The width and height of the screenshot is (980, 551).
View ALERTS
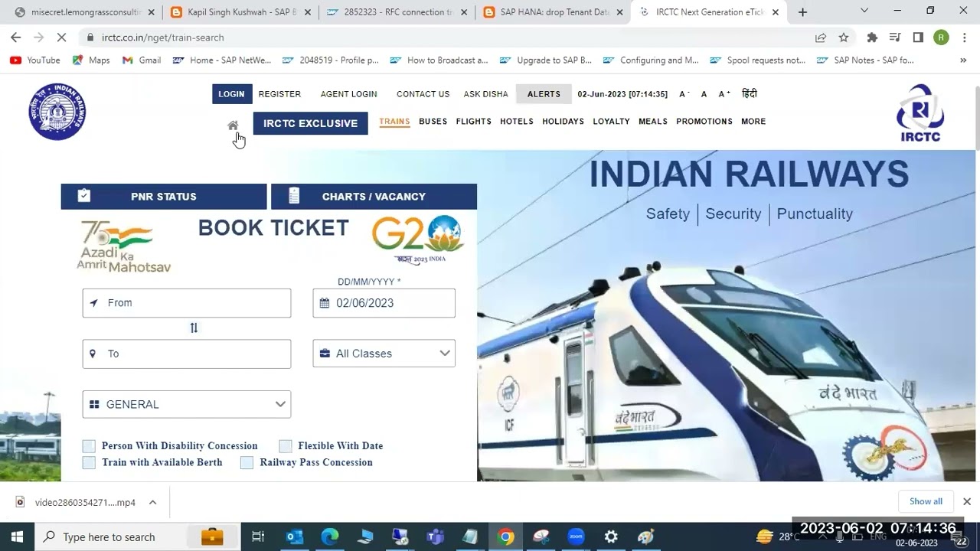(x=544, y=94)
